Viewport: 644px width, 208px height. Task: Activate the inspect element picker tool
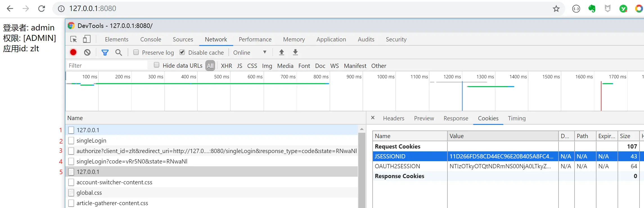(x=74, y=39)
